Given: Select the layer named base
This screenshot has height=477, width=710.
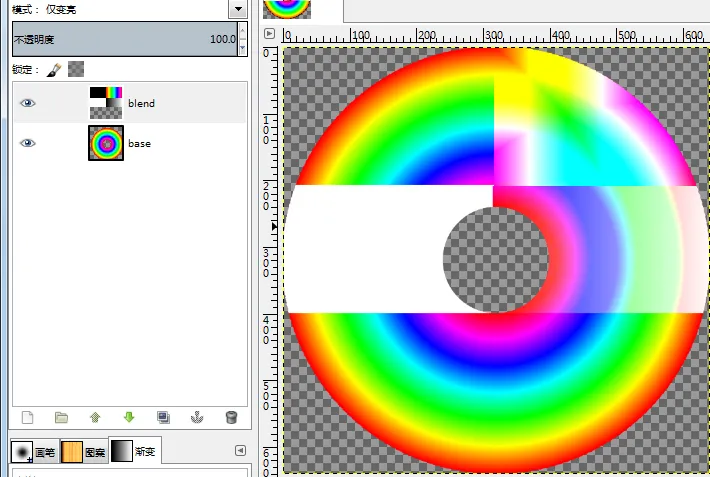Looking at the screenshot, I should tap(139, 143).
